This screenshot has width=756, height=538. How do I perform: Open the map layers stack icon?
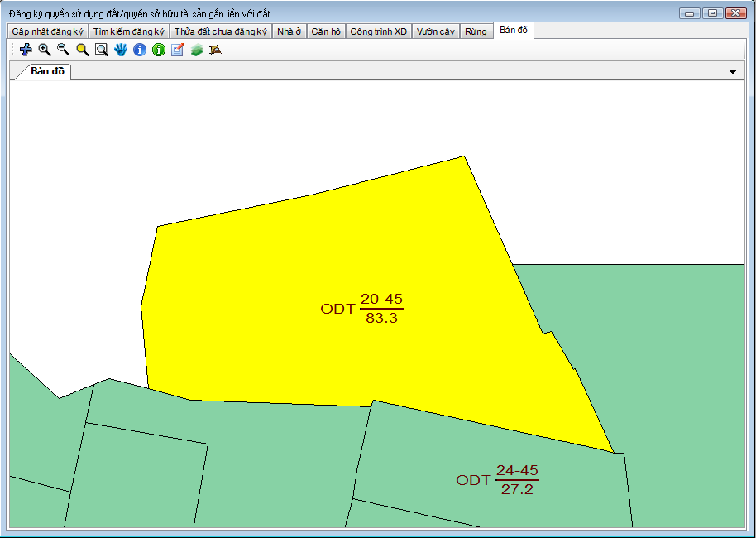(x=196, y=50)
